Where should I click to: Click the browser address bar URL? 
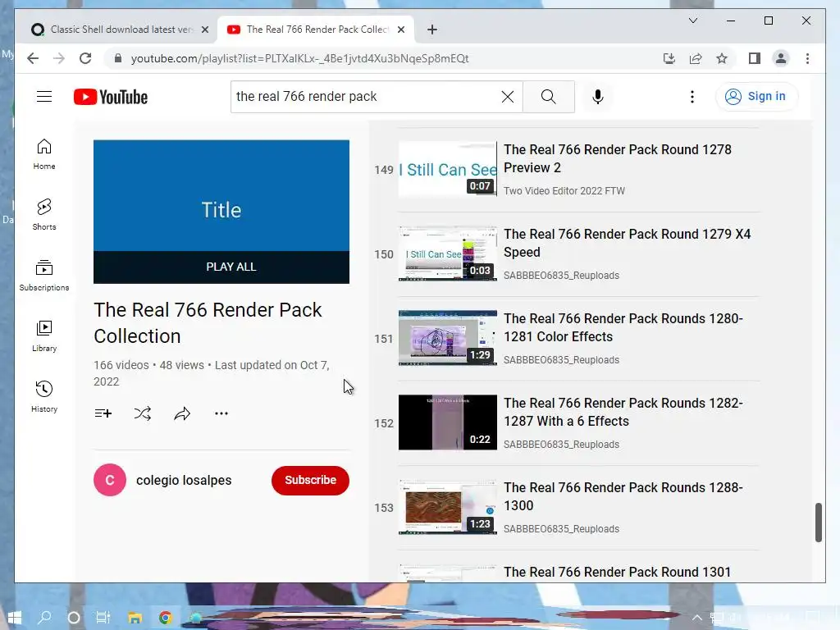tap(300, 58)
